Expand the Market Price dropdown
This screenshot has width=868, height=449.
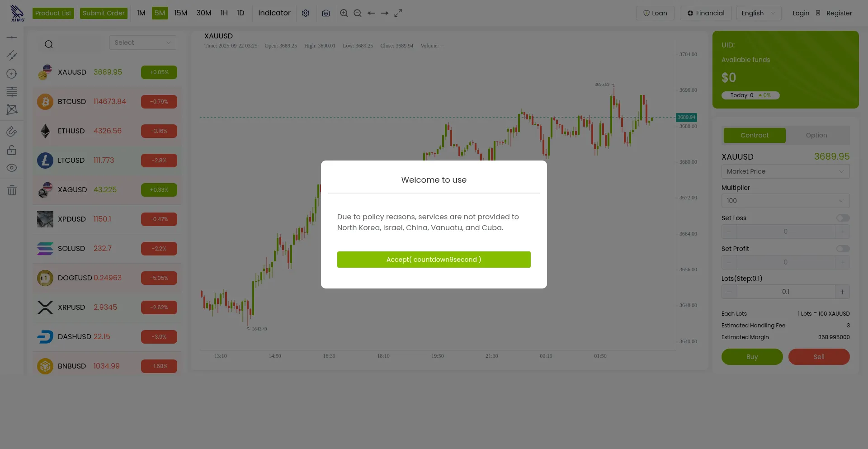pyautogui.click(x=785, y=171)
